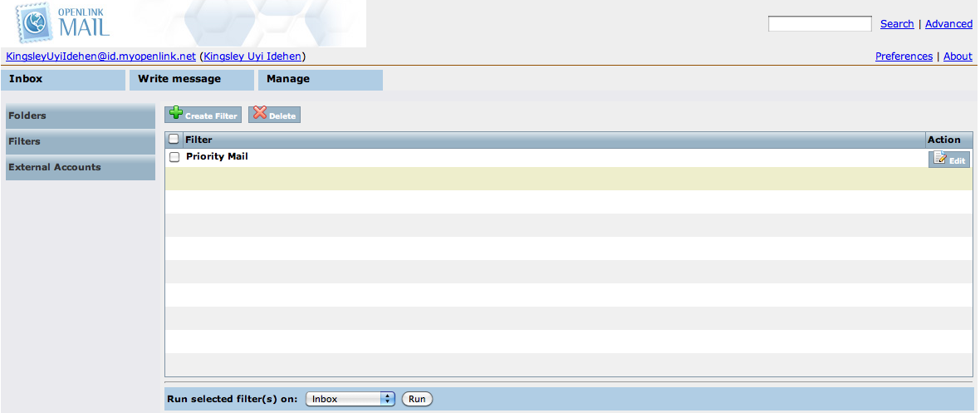Click the Create Filter button

pos(203,115)
